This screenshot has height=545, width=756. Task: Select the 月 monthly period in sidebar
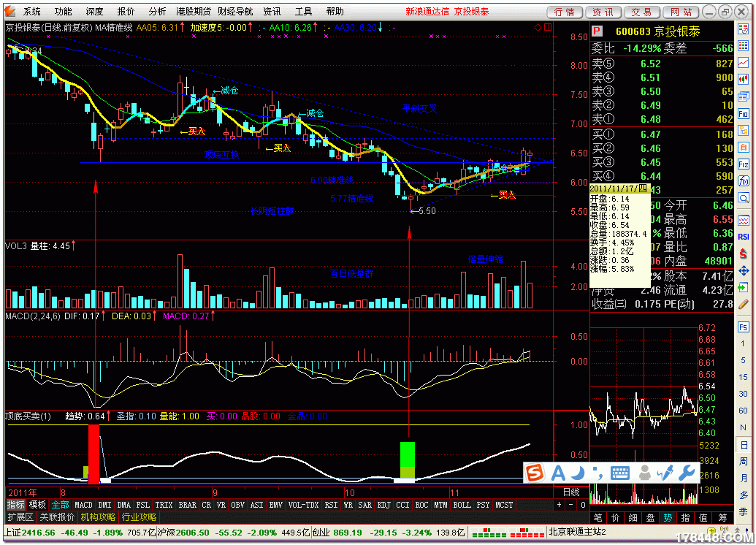[743, 479]
